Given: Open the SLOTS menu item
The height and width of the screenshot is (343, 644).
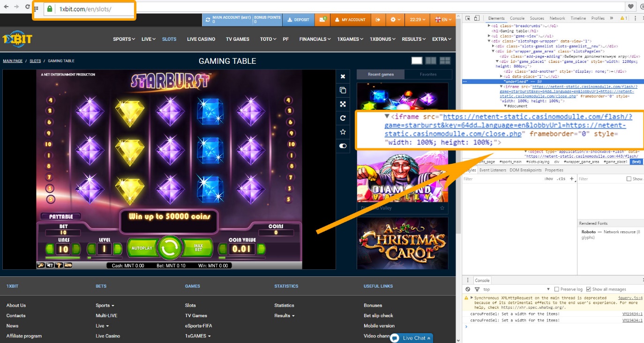Looking at the screenshot, I should pos(169,39).
